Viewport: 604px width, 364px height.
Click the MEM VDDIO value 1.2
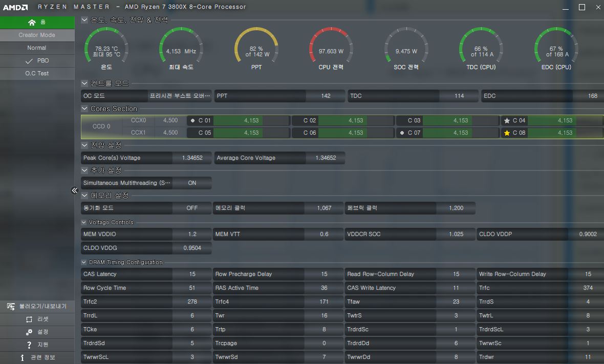point(192,234)
